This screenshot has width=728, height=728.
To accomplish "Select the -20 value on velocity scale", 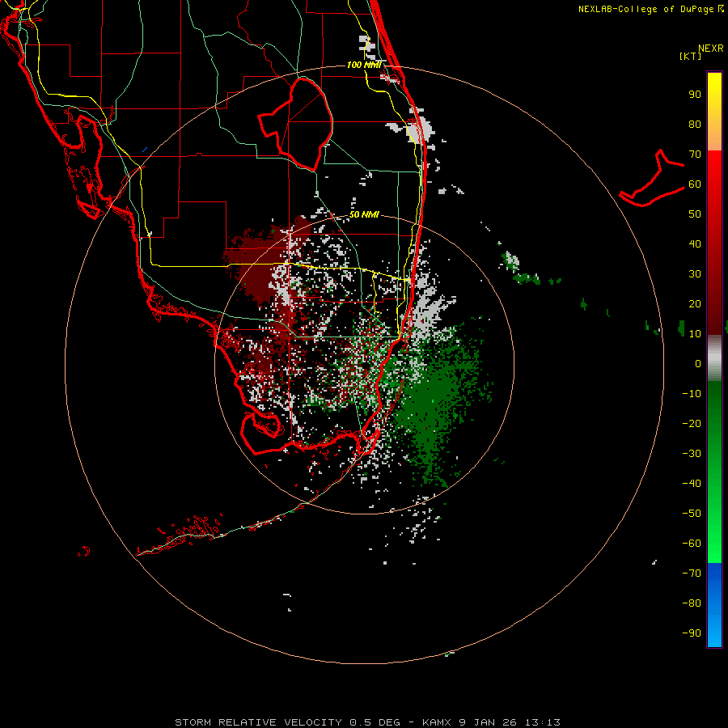I will click(x=692, y=423).
